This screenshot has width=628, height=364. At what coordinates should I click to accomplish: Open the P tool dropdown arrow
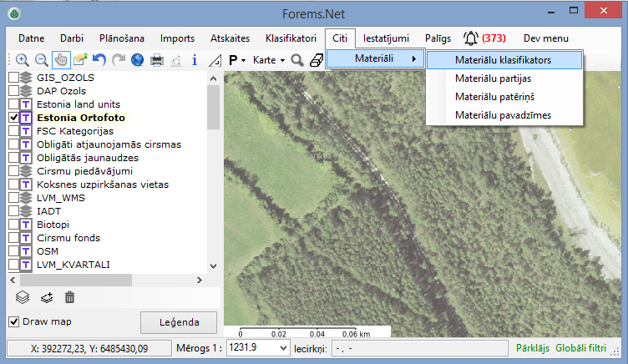click(x=243, y=61)
